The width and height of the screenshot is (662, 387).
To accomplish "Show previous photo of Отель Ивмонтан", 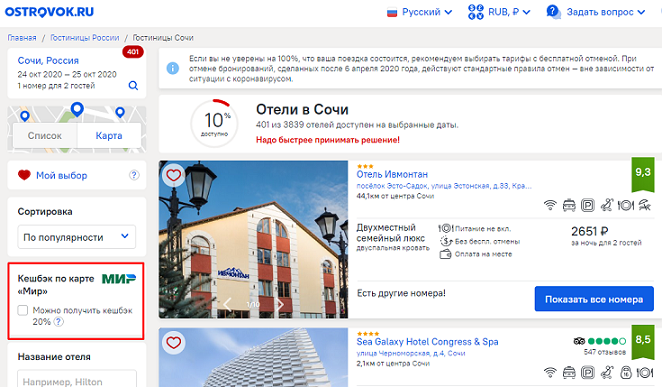I will click(227, 304).
